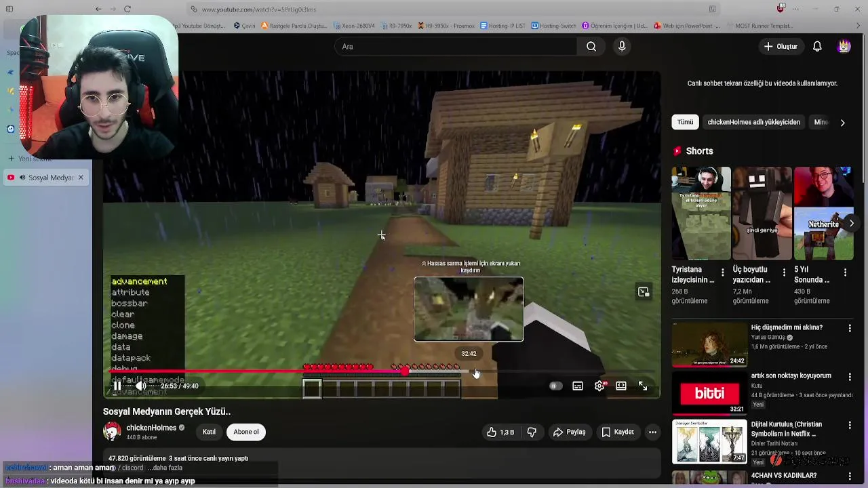Open 4CHAN VS KADINLAR? video title

783,475
